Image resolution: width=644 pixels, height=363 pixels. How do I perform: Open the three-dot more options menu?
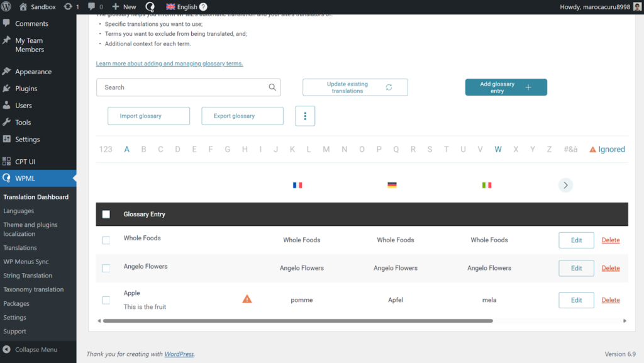click(305, 116)
